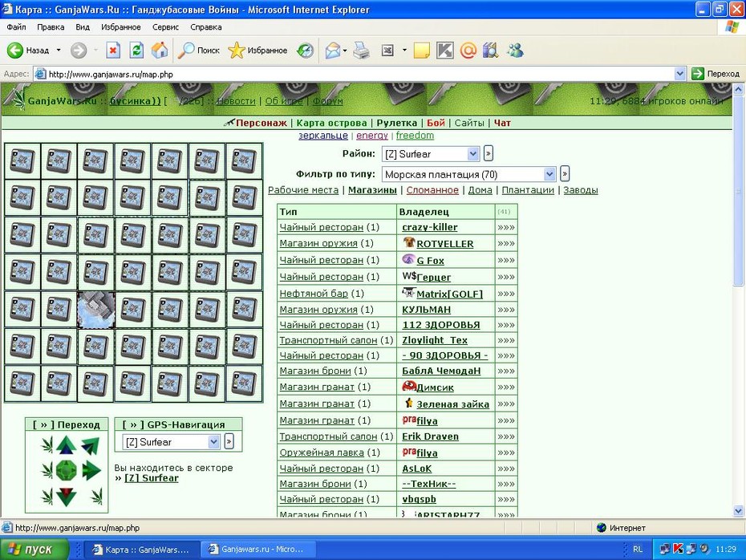Filter by Сломанное link
This screenshot has width=746, height=560.
(432, 190)
